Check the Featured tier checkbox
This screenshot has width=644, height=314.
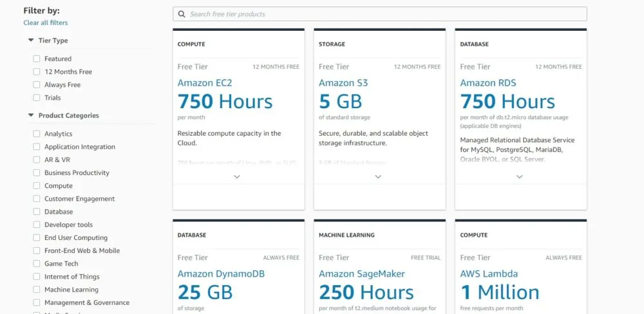[37, 59]
